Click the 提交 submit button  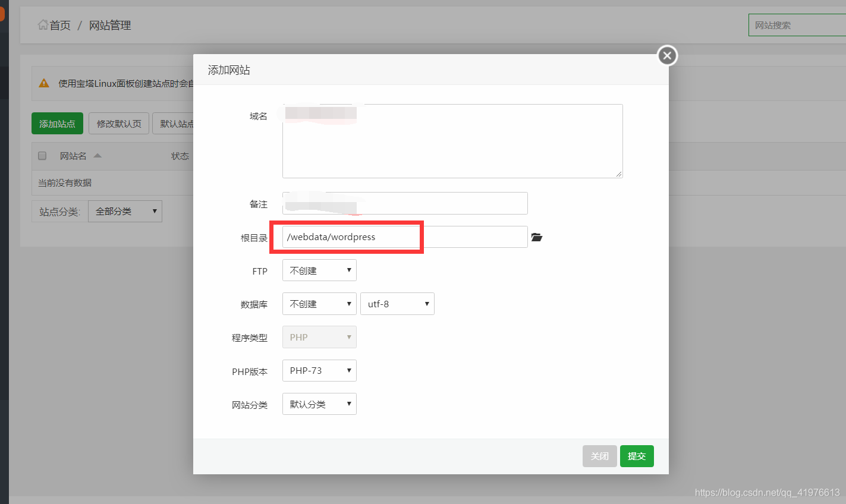coord(637,456)
